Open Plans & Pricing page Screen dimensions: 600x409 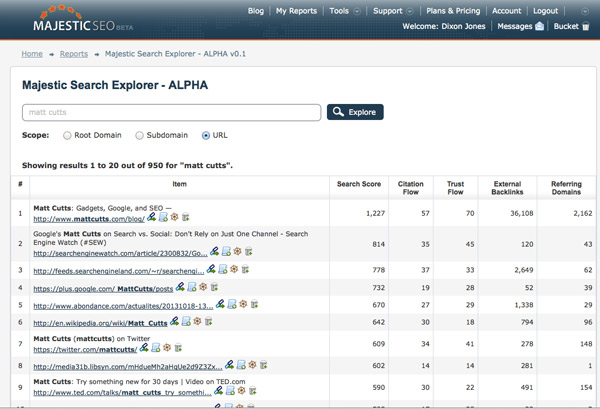[453, 11]
